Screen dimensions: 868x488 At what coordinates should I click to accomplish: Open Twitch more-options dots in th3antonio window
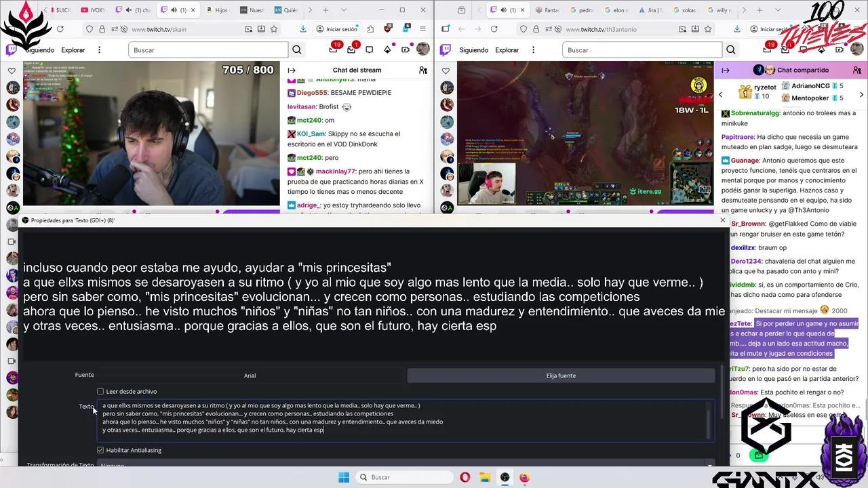point(533,49)
